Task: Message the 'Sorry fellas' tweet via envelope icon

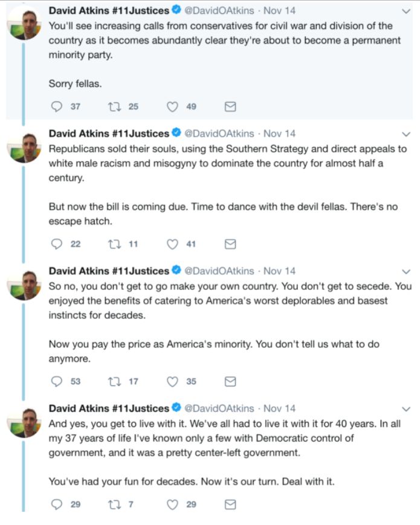Action: (x=230, y=106)
